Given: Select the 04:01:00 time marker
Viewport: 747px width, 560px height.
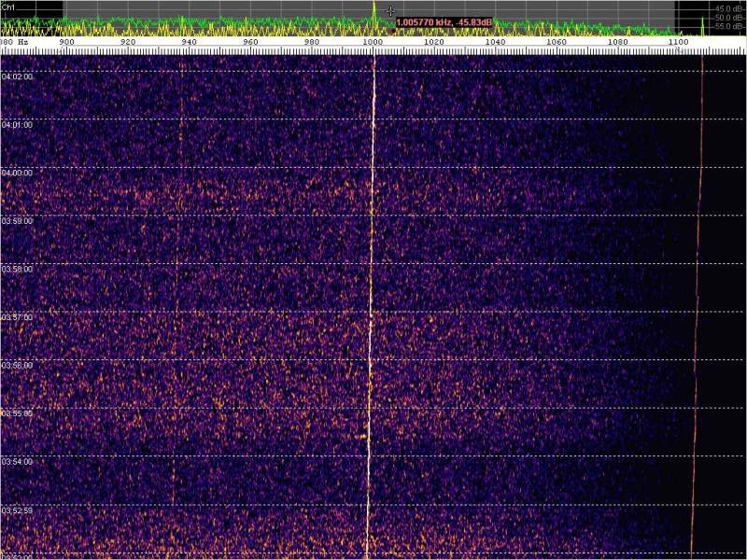Looking at the screenshot, I should click(17, 124).
